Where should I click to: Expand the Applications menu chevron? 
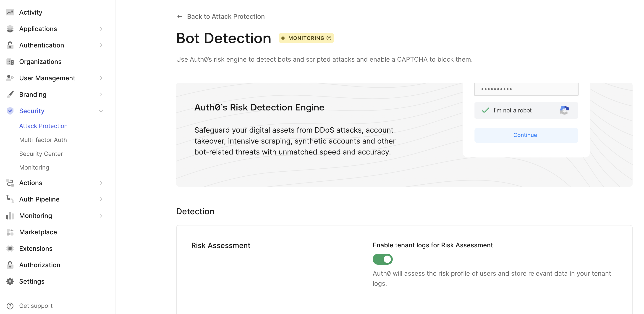101,29
